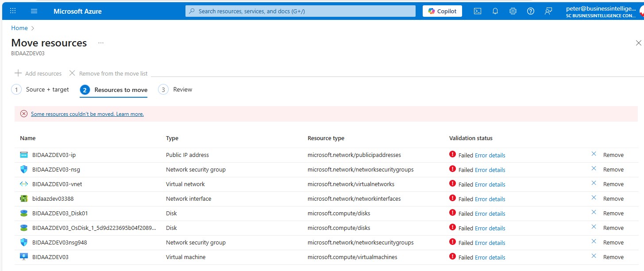The image size is (644, 271).
Task: Remove the OsDisk row from the list
Action: click(x=607, y=228)
